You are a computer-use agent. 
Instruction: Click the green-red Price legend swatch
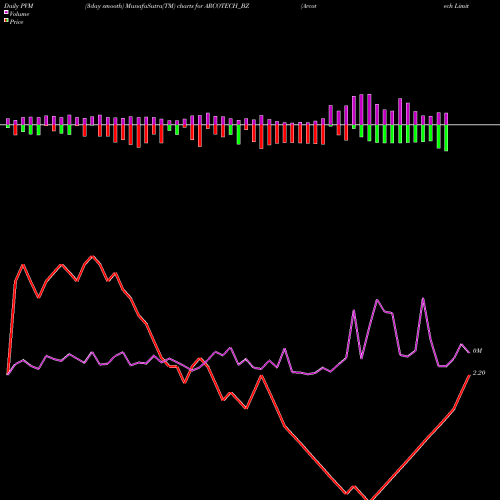6,20
